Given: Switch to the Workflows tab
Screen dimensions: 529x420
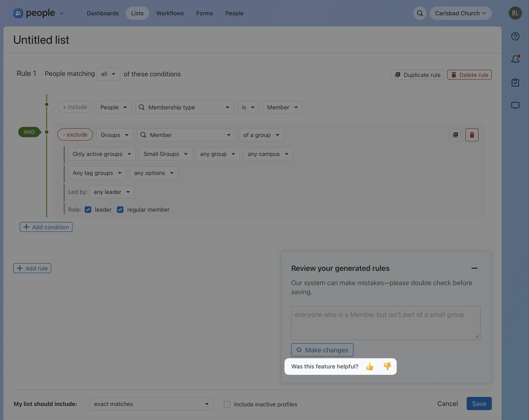Looking at the screenshot, I should pos(170,13).
